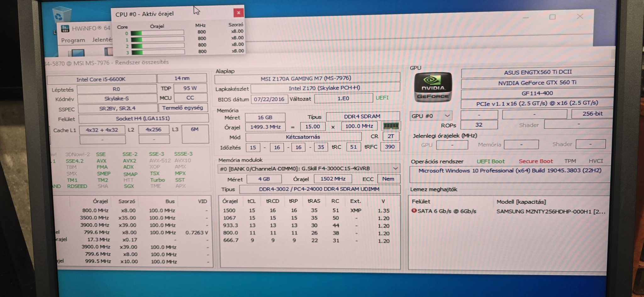This screenshot has width=644, height=297.
Task: Click the tRFC 390 value
Action: [390, 147]
